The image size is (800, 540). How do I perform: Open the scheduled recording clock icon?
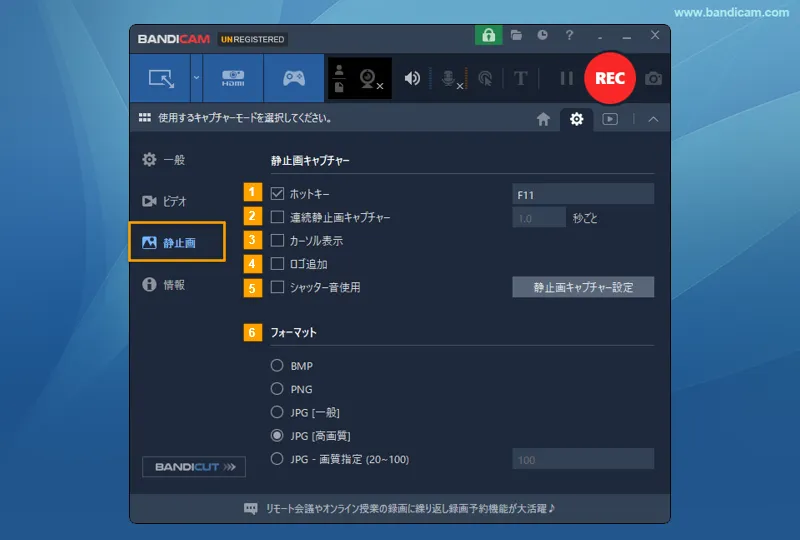pos(542,35)
